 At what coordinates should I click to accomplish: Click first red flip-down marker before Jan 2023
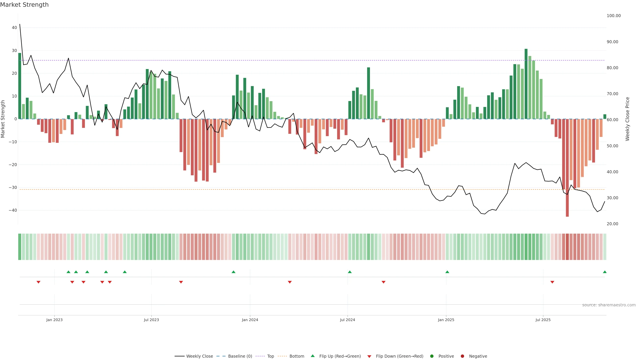pyautogui.click(x=39, y=282)
